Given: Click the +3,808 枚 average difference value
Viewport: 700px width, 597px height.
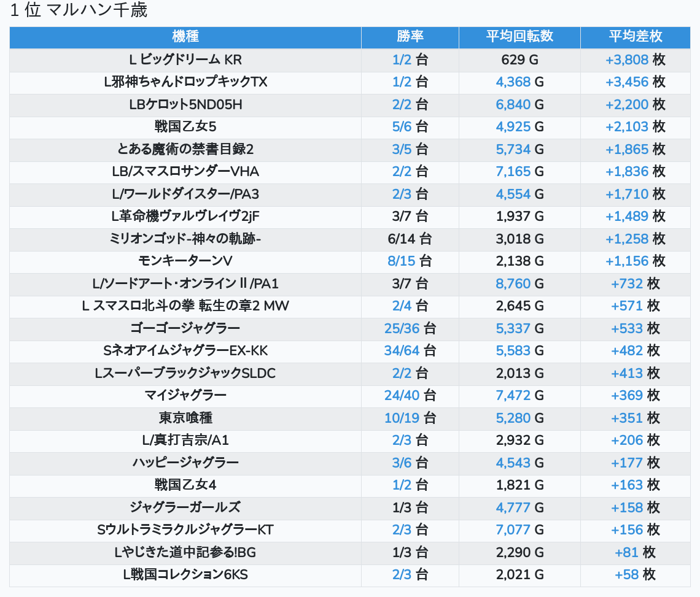Looking at the screenshot, I should click(636, 60).
